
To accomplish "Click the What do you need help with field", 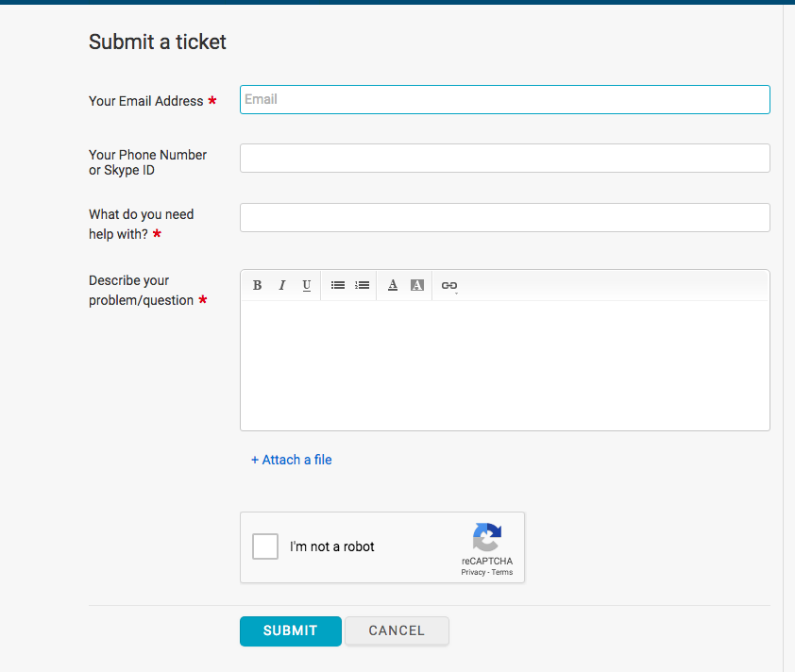I will (x=505, y=217).
